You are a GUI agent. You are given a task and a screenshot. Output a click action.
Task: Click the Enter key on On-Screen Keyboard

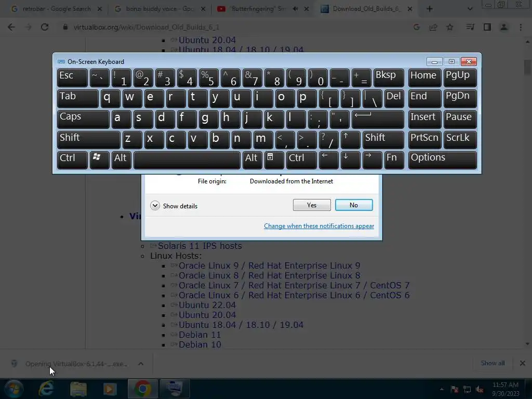[378, 119]
